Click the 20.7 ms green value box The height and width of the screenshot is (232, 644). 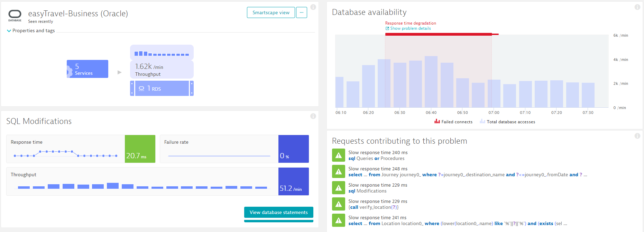pos(140,149)
